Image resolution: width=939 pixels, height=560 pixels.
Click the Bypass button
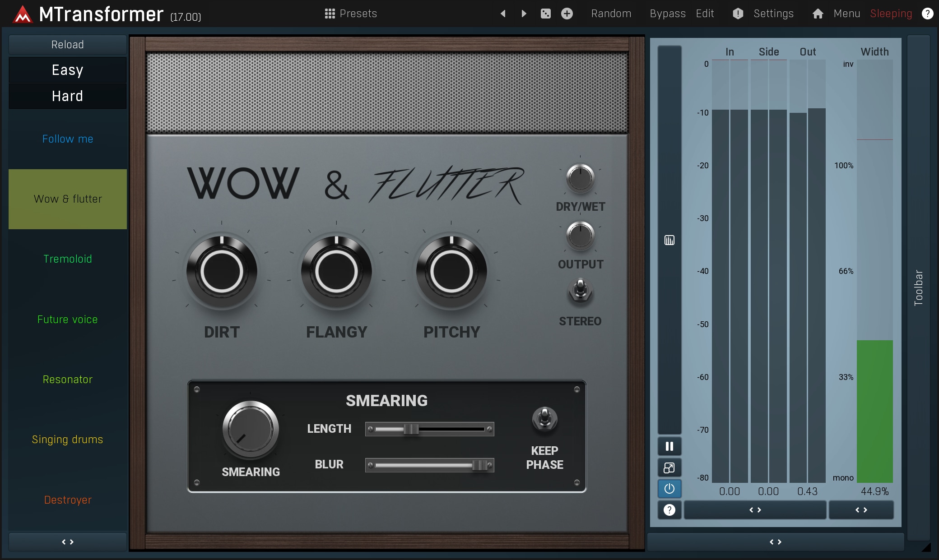coord(667,14)
